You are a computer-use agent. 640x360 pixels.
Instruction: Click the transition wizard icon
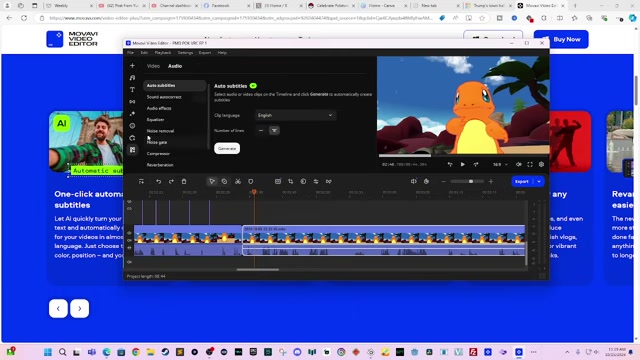(x=329, y=182)
